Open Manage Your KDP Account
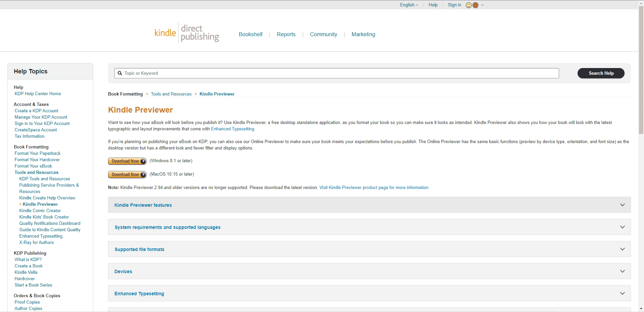Viewport: 644px width, 312px height. point(41,117)
